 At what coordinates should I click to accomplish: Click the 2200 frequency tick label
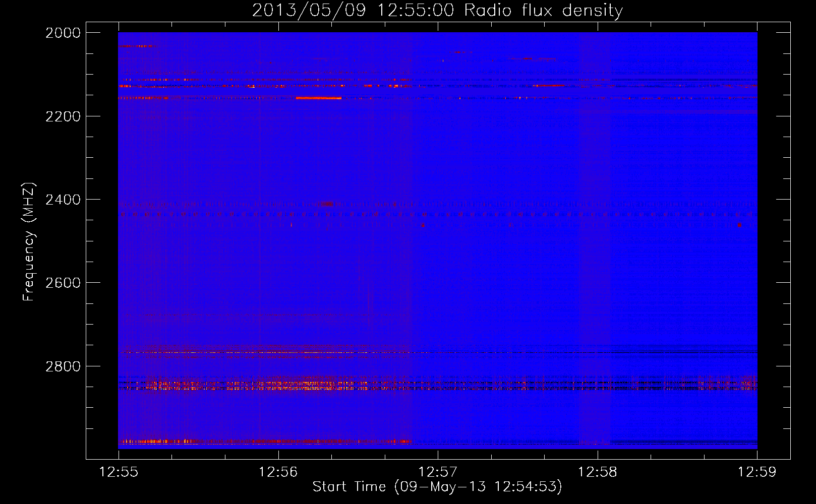click(x=63, y=116)
